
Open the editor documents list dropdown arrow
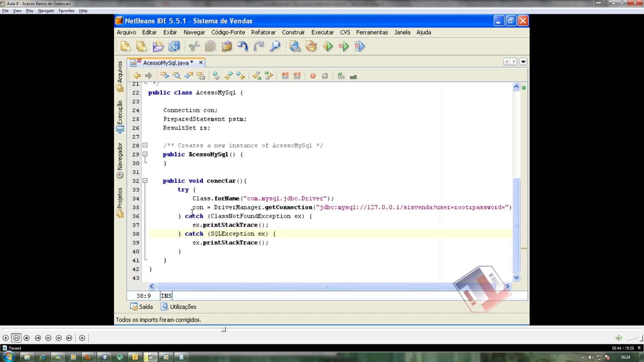tap(523, 62)
